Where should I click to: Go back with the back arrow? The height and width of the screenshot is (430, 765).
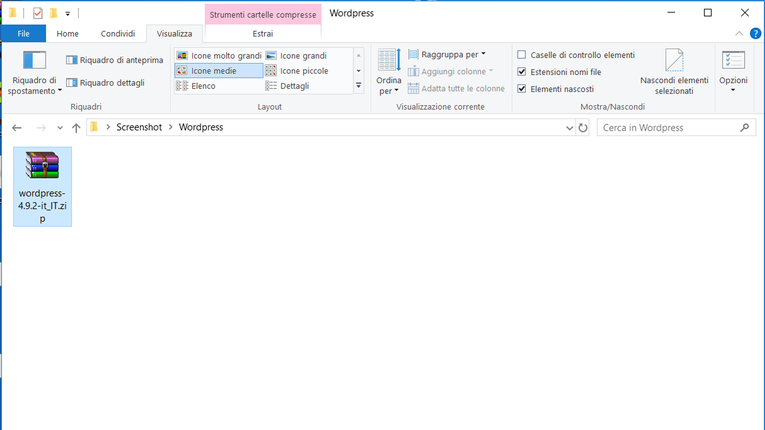click(17, 128)
